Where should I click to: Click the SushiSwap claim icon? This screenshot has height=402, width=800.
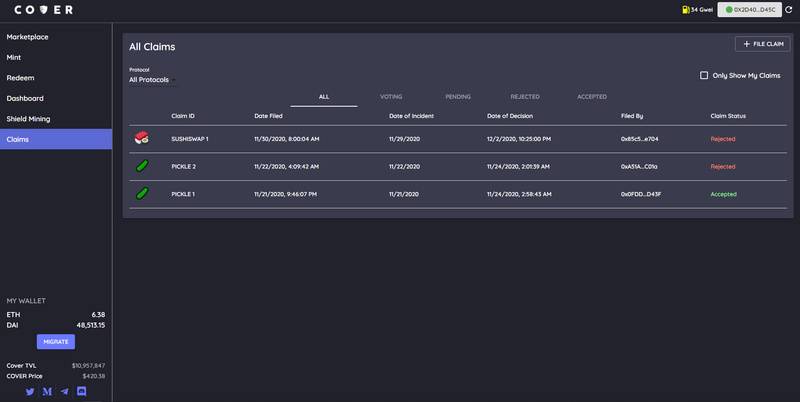click(142, 138)
